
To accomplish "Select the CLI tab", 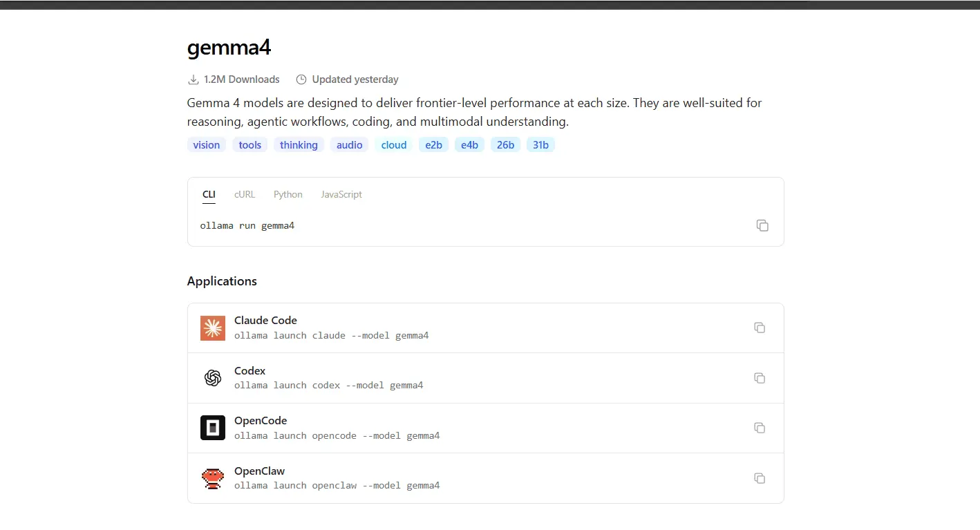I will (209, 194).
